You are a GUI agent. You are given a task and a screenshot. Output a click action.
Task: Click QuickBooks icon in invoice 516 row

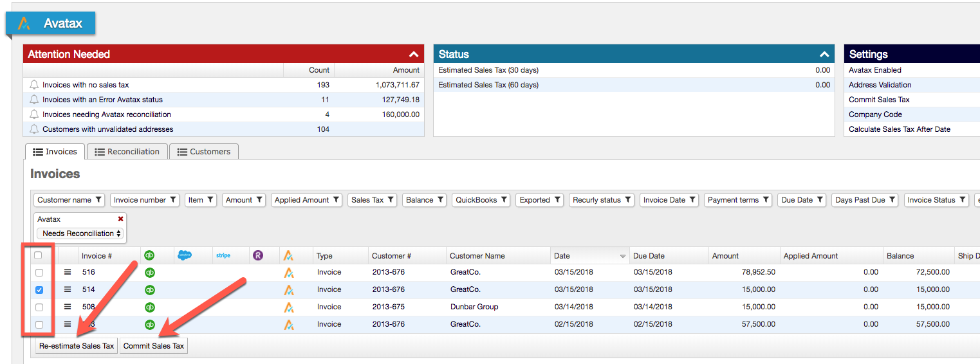coord(150,273)
